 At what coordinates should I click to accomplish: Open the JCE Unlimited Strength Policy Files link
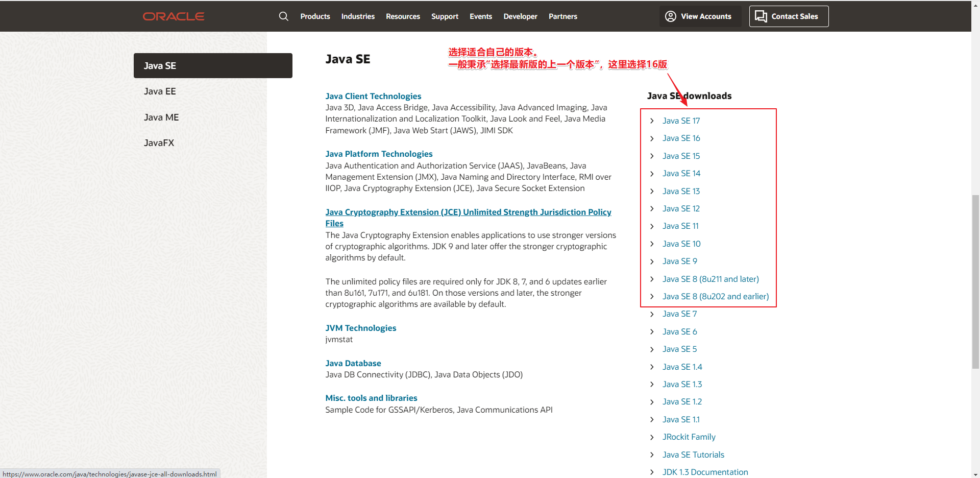[x=468, y=218]
